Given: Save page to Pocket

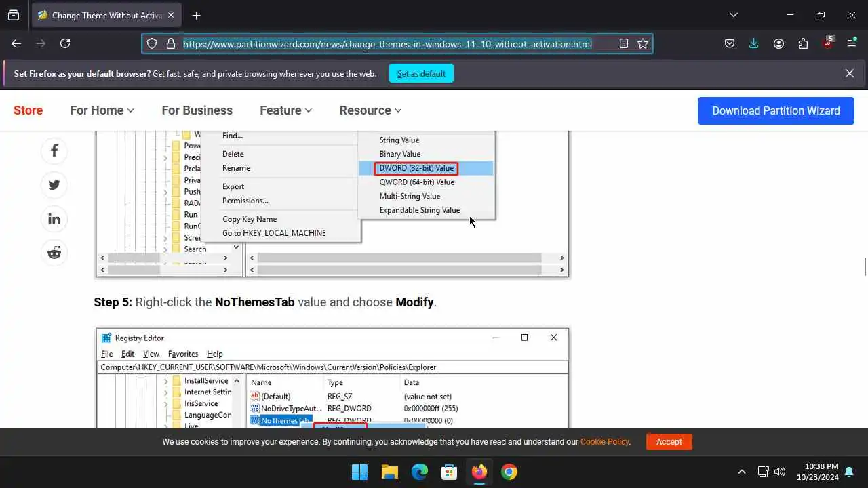Looking at the screenshot, I should click(x=730, y=43).
